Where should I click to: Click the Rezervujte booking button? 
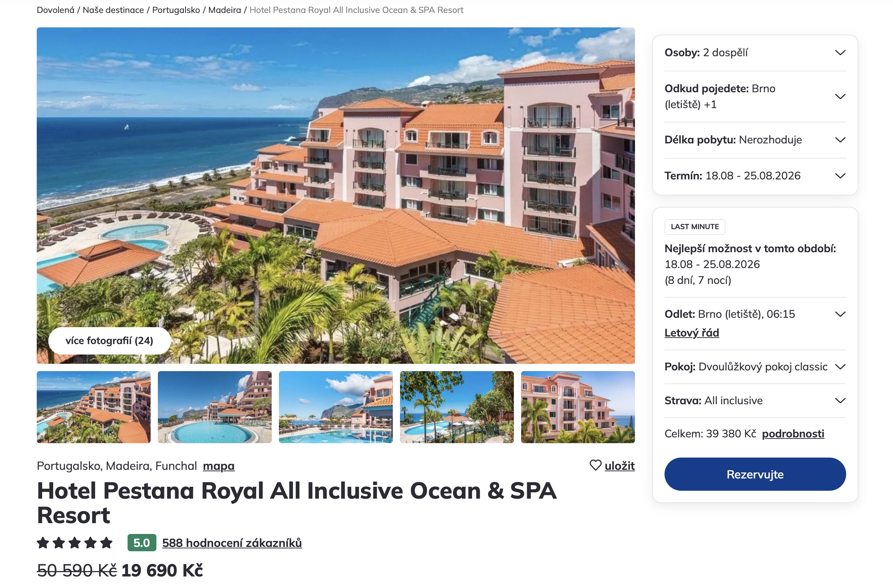[x=755, y=474]
